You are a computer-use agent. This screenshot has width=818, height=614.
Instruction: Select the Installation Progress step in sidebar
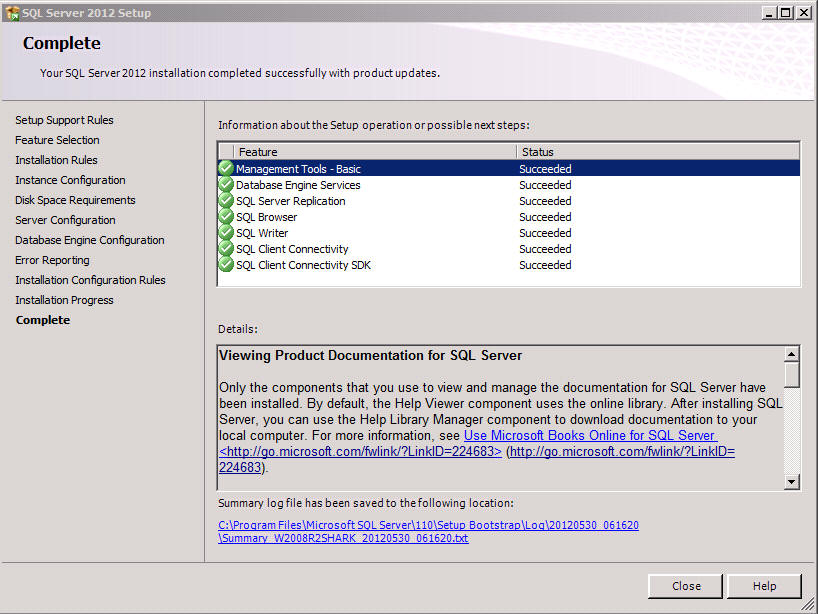[64, 300]
